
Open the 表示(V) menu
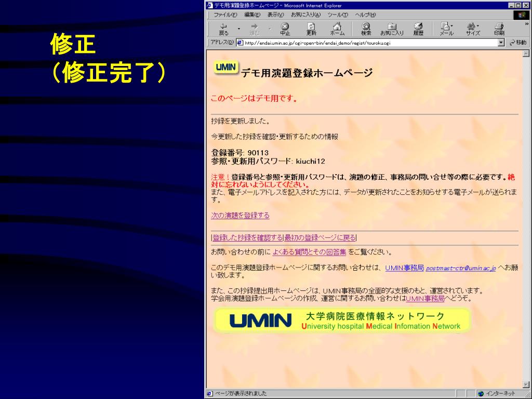(275, 15)
